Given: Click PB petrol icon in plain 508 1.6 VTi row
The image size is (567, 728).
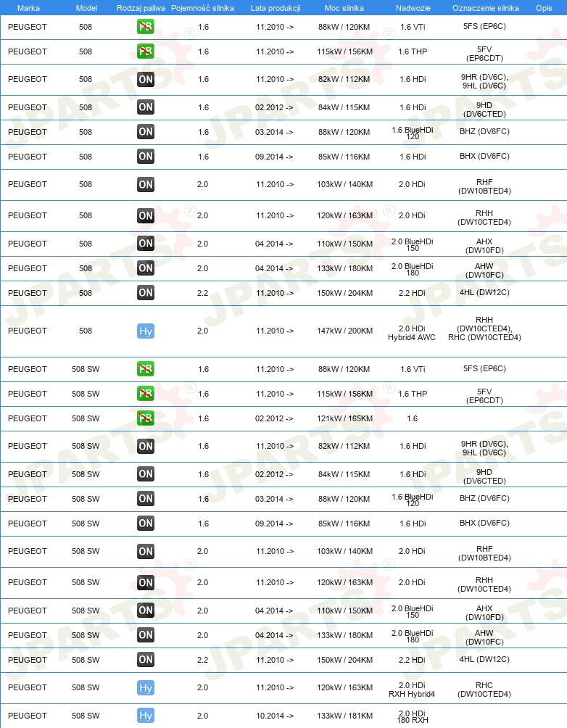Looking at the screenshot, I should [x=145, y=26].
